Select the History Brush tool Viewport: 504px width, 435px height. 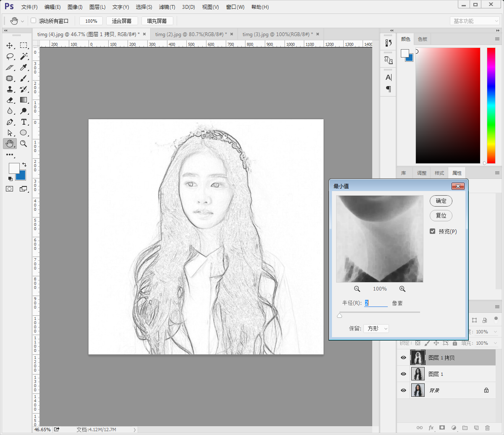[24, 89]
